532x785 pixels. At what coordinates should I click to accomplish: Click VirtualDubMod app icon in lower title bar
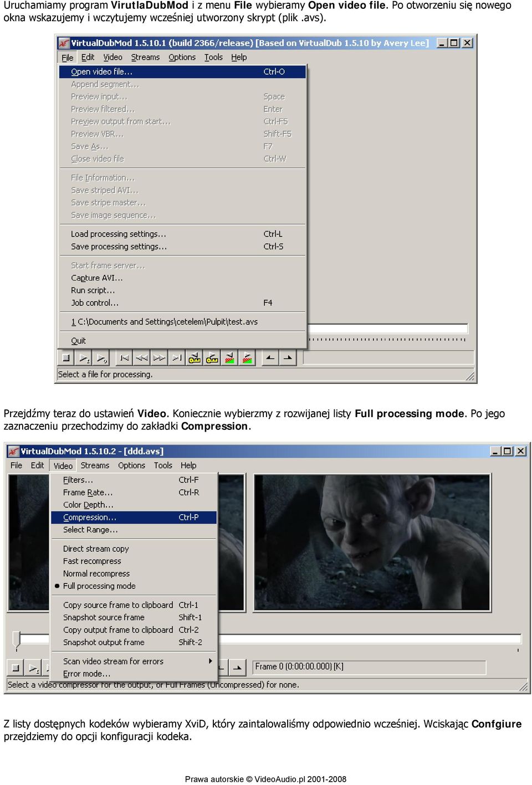pos(14,451)
